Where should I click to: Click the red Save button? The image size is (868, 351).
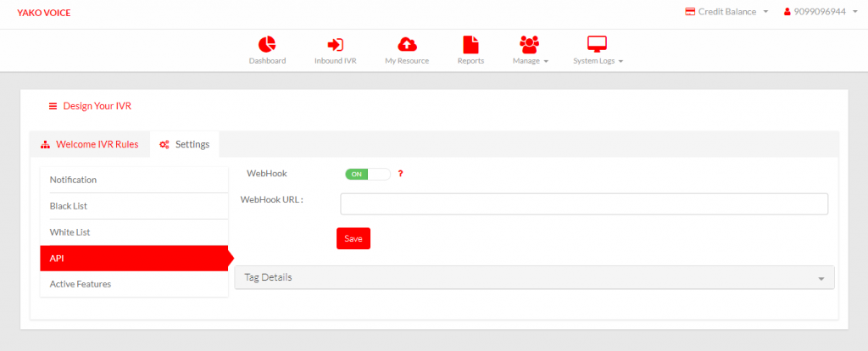click(353, 238)
